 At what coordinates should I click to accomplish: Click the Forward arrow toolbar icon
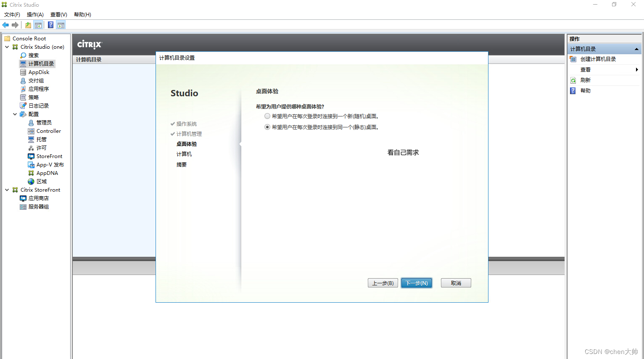tap(15, 25)
